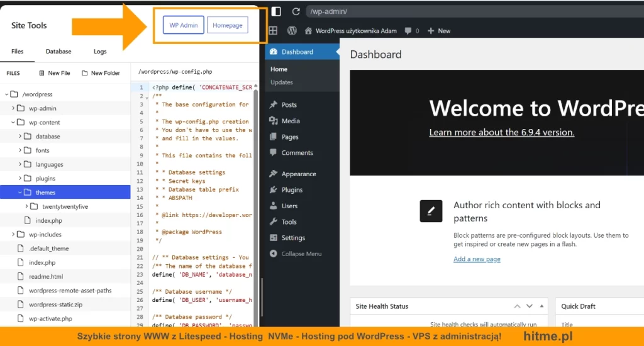Select the wordpress-static.zip file
Screen dimensions: 644x346
coord(55,304)
